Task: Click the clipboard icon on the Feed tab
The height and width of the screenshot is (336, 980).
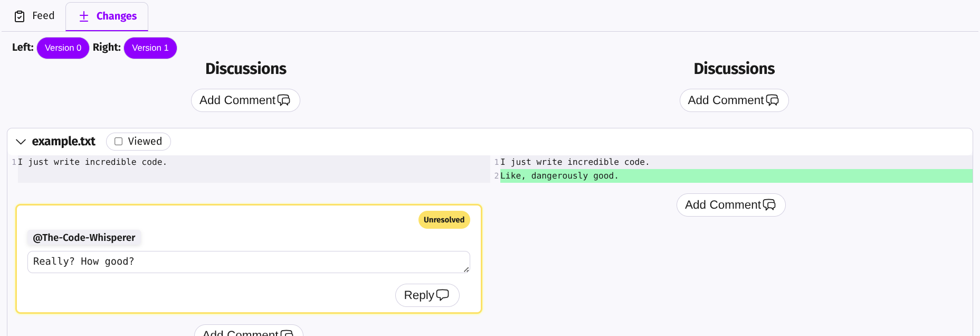Action: 20,16
